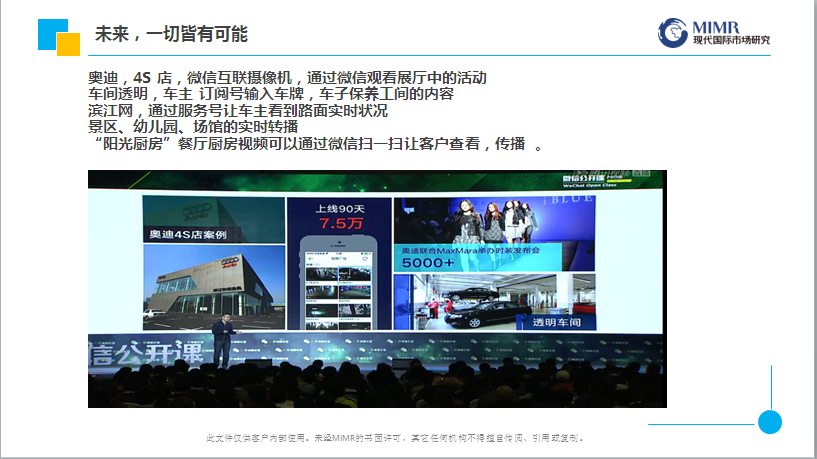Image resolution: width=817 pixels, height=459 pixels.
Task: Select the line starting with “阳光厨房”
Action: 316,143
